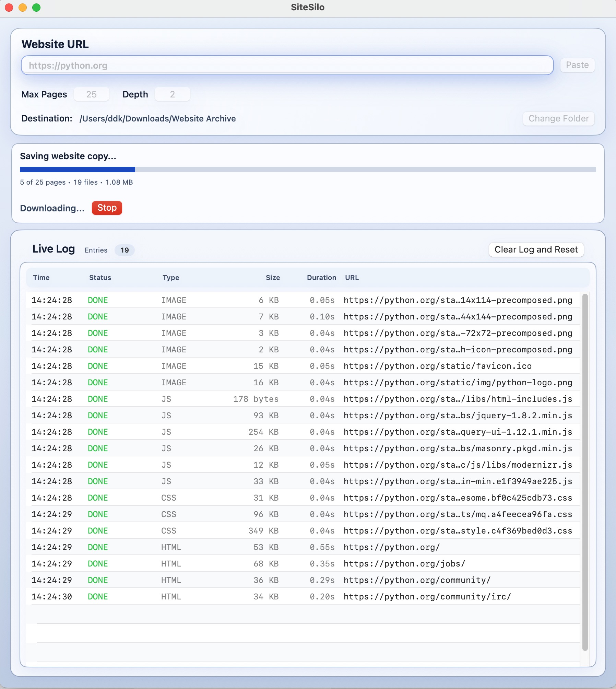Select the html-includes.js log row

(303, 399)
